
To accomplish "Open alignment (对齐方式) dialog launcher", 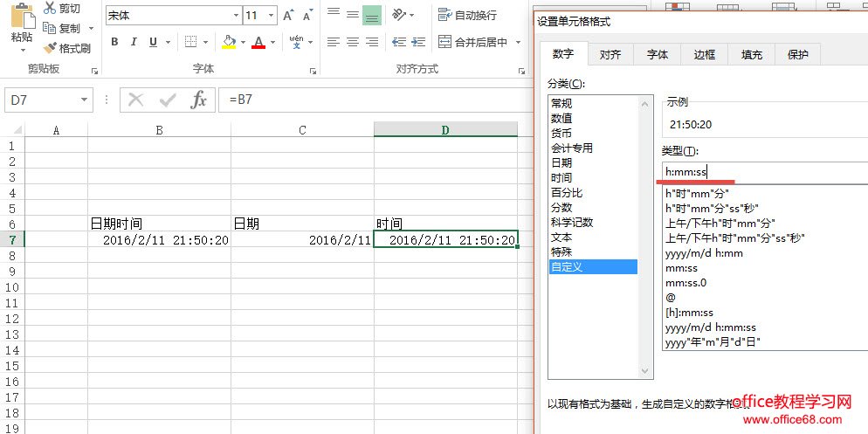I will (521, 71).
